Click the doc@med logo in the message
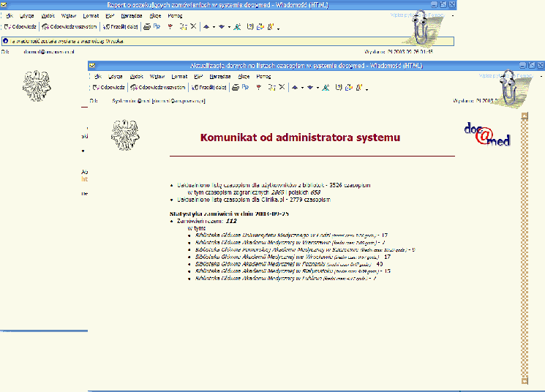 click(487, 134)
